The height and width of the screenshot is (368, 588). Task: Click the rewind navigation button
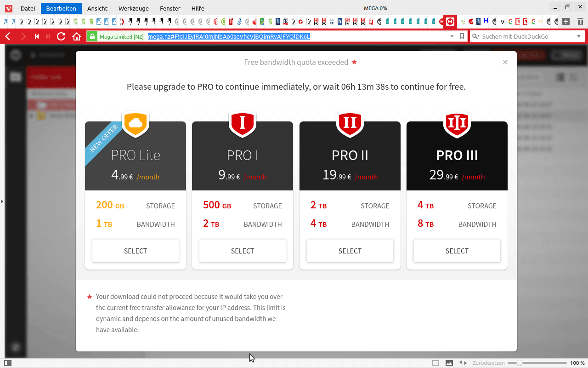click(37, 36)
